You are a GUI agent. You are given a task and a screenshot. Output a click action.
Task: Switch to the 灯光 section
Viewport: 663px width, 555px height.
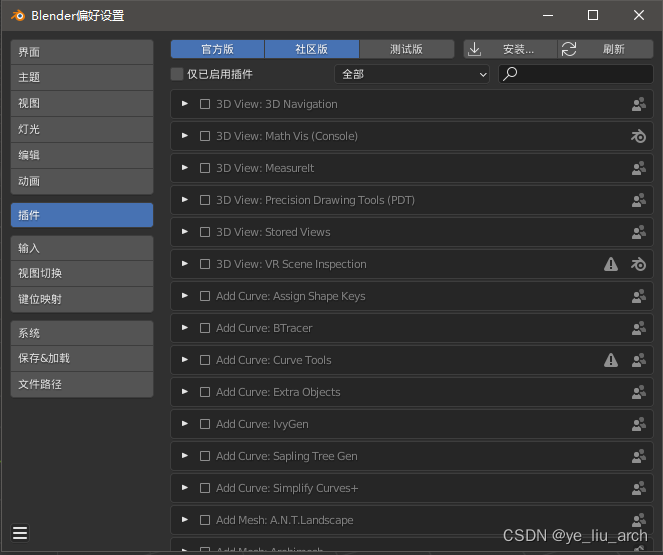tap(82, 129)
